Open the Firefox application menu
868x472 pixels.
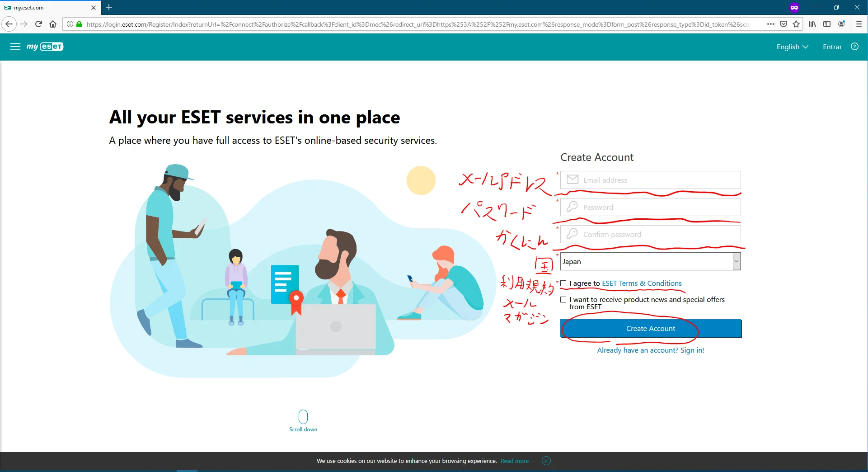pyautogui.click(x=859, y=24)
